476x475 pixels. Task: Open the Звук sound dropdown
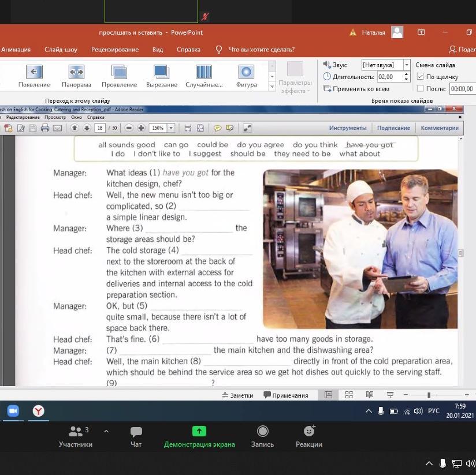407,65
